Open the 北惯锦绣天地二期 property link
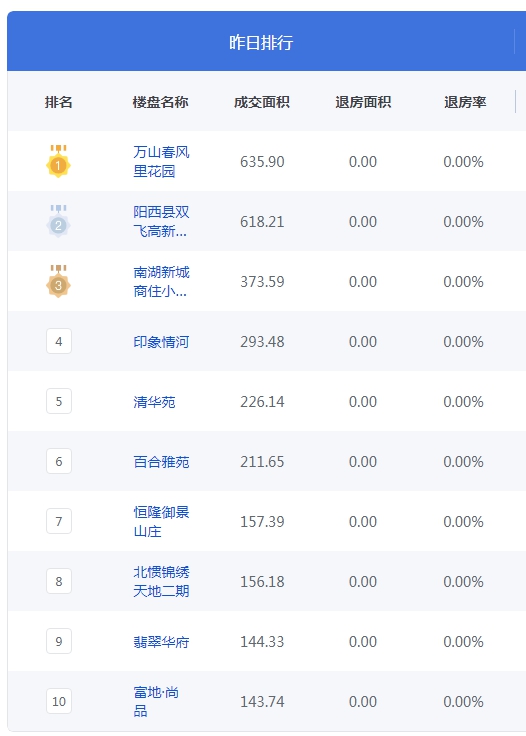This screenshot has width=526, height=736. pos(161,582)
